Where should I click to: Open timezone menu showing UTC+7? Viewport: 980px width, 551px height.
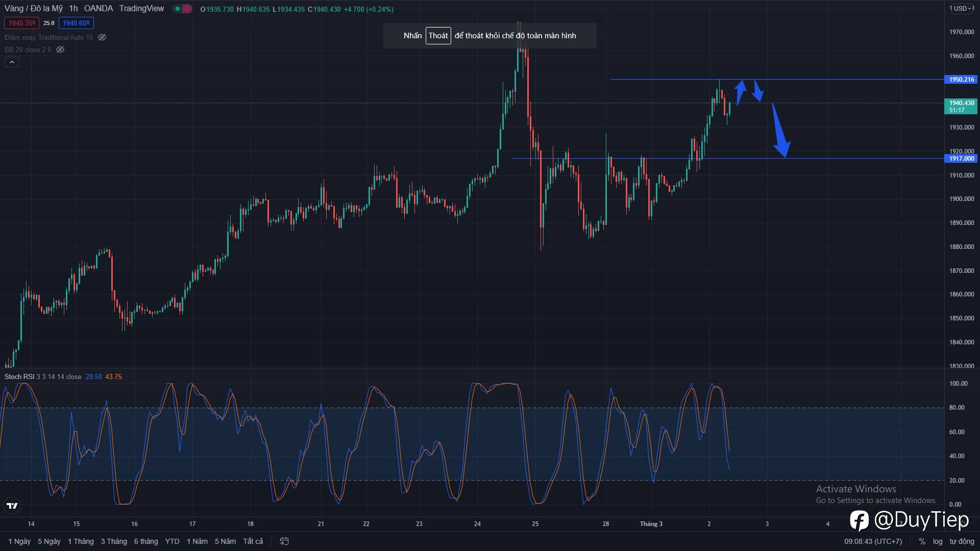tap(873, 541)
